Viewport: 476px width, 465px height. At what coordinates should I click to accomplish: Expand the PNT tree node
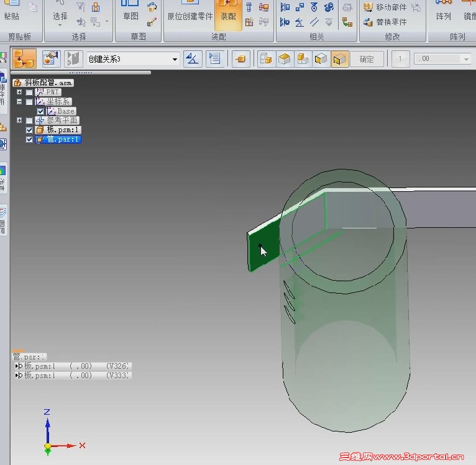click(x=19, y=92)
